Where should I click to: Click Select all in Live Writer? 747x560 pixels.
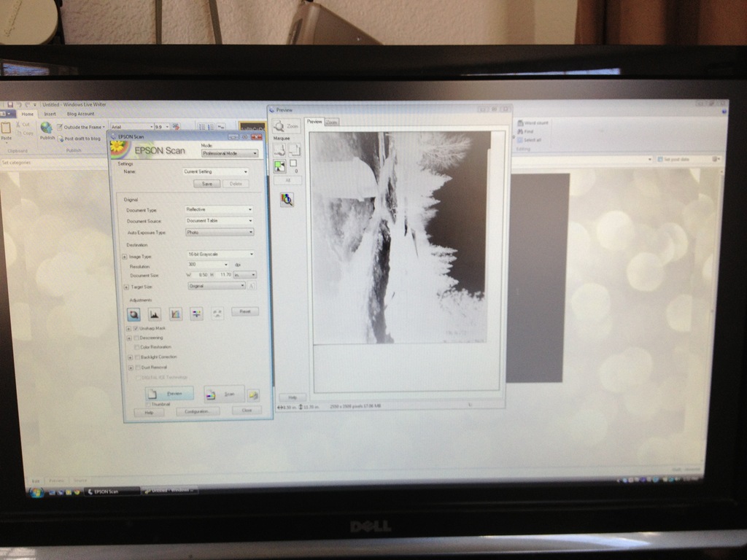coord(530,140)
